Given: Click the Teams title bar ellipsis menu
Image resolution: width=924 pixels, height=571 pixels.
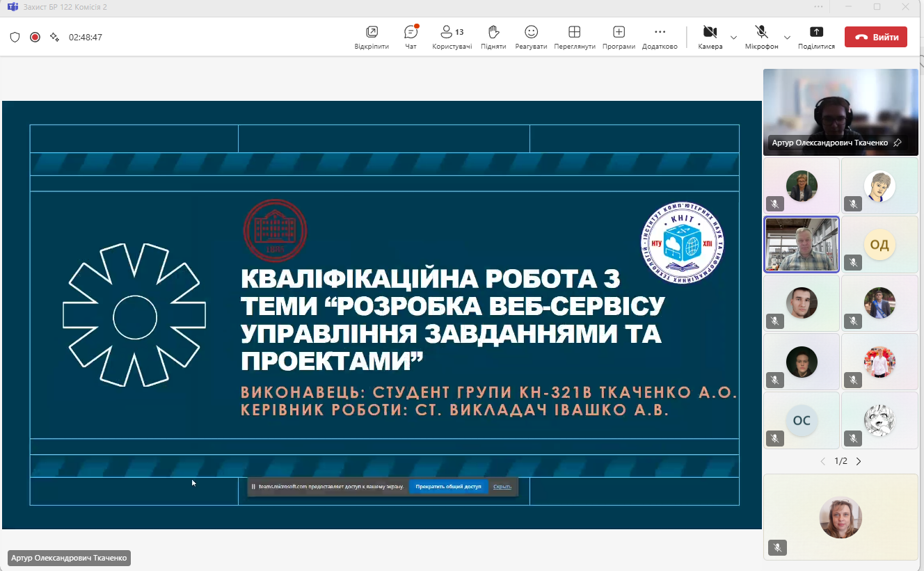Looking at the screenshot, I should pyautogui.click(x=818, y=7).
